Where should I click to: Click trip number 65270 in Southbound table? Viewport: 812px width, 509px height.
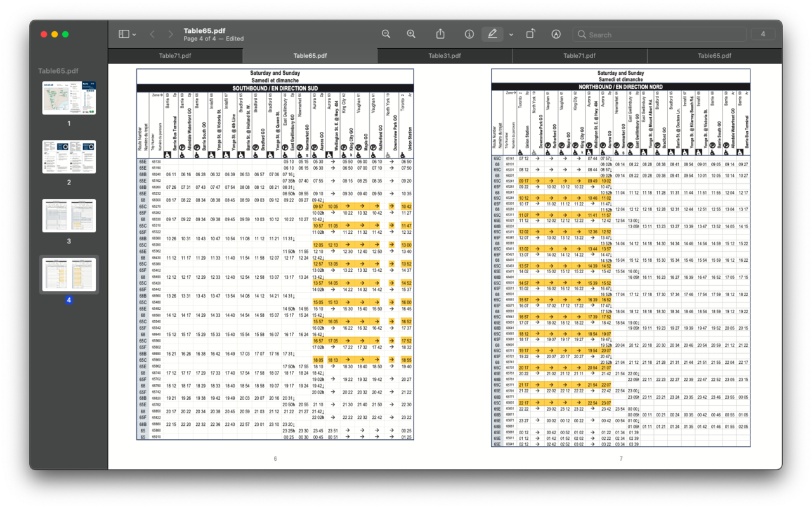pos(157,206)
